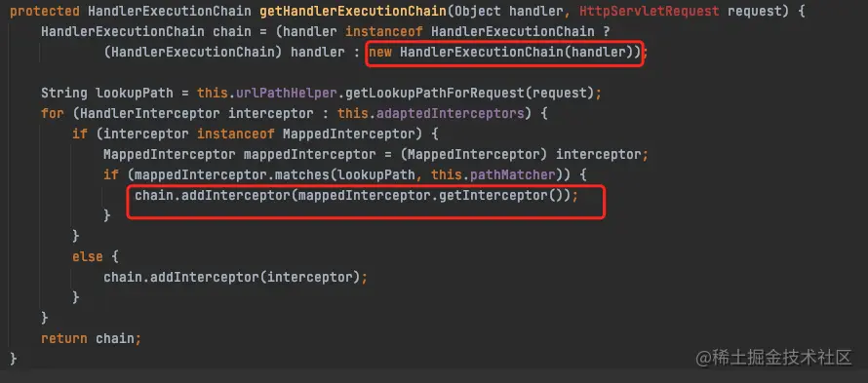This screenshot has width=868, height=383.
Task: Click the getInterceptor method call
Action: coord(493,195)
